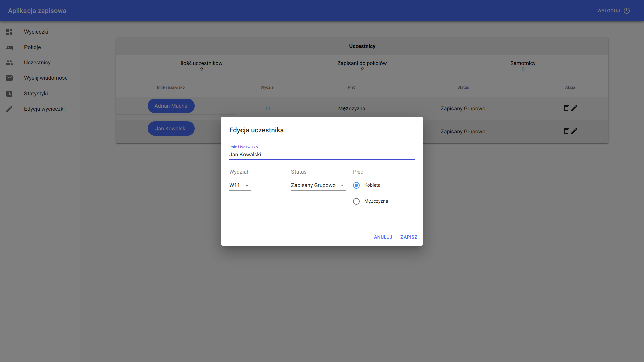This screenshot has width=644, height=362.
Task: Delete Adrian Mucha using trash icon
Action: pos(566,108)
